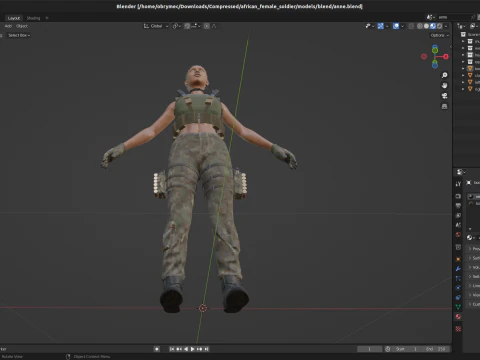Open the Scene properties tab
Screen dimensions: 480x360
click(458, 225)
